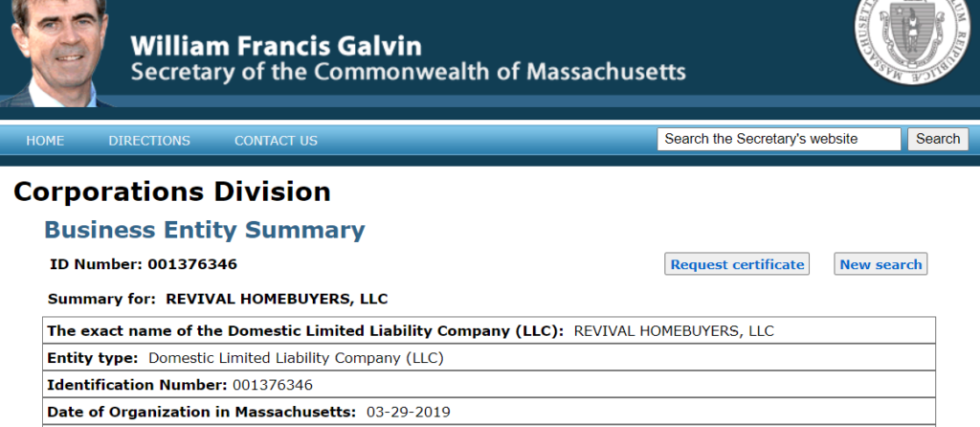Image resolution: width=980 pixels, height=427 pixels.
Task: Click the Entity type table row
Action: (x=489, y=358)
